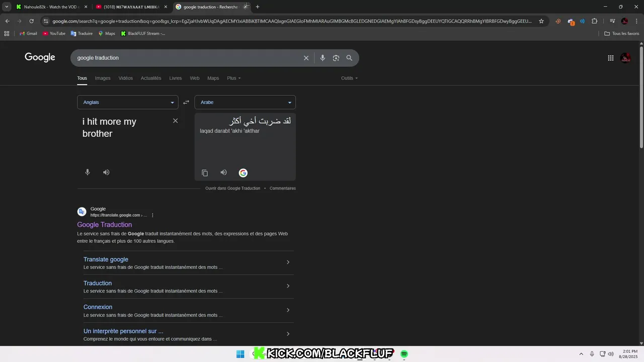Open the taskbar volume control
The width and height of the screenshot is (644, 362).
(x=611, y=354)
